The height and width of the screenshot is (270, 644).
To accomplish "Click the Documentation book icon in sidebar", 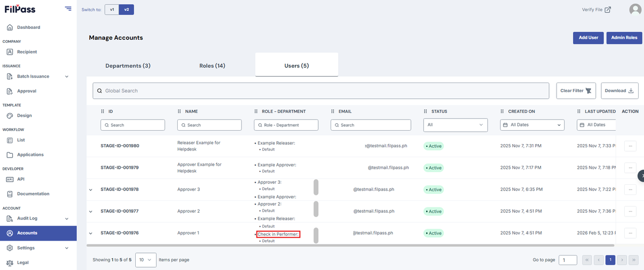I will [10, 194].
